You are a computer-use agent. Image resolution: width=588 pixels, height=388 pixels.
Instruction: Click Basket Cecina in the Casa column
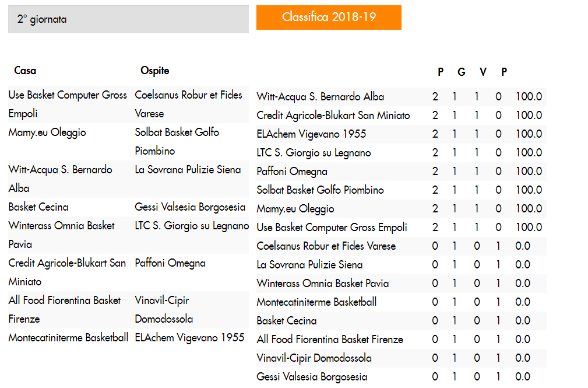(x=38, y=207)
